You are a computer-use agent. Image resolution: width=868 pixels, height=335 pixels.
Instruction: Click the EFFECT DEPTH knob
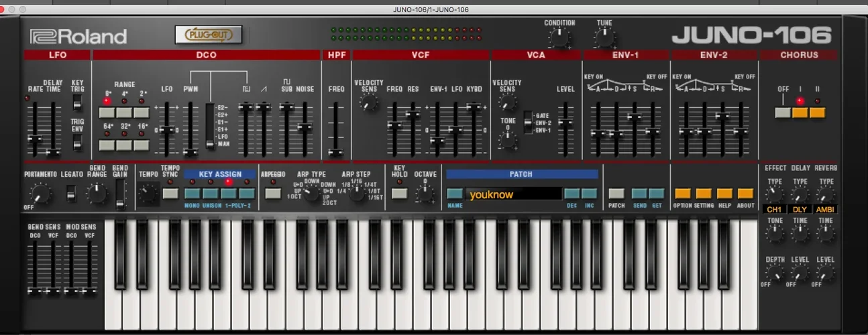tap(774, 272)
